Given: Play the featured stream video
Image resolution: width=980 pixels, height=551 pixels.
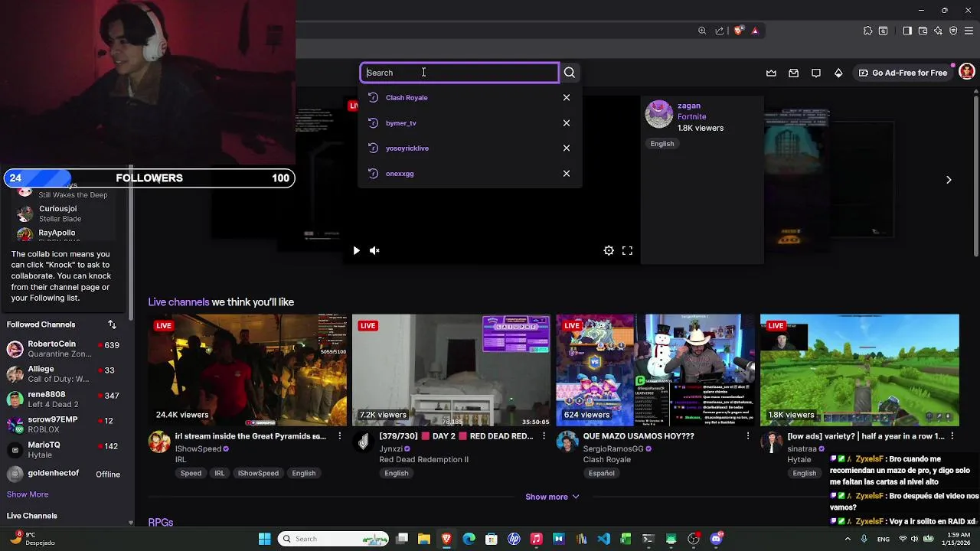Looking at the screenshot, I should (x=356, y=250).
